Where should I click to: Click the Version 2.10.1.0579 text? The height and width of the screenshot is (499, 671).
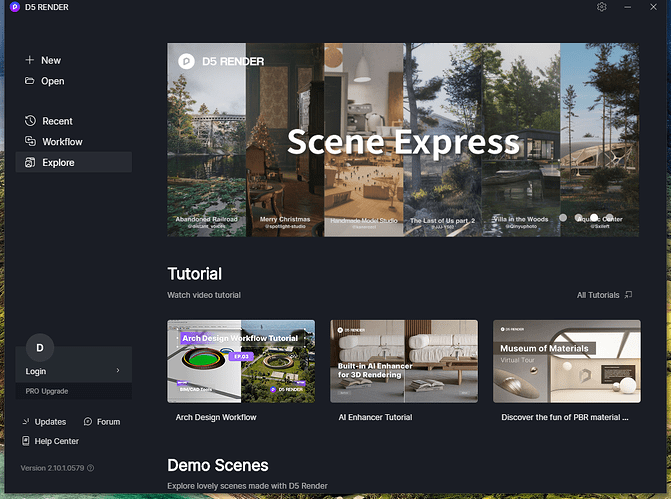pos(52,468)
